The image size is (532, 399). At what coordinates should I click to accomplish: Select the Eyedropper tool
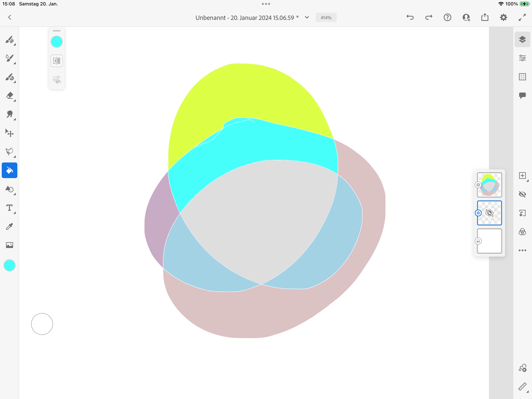tap(10, 226)
